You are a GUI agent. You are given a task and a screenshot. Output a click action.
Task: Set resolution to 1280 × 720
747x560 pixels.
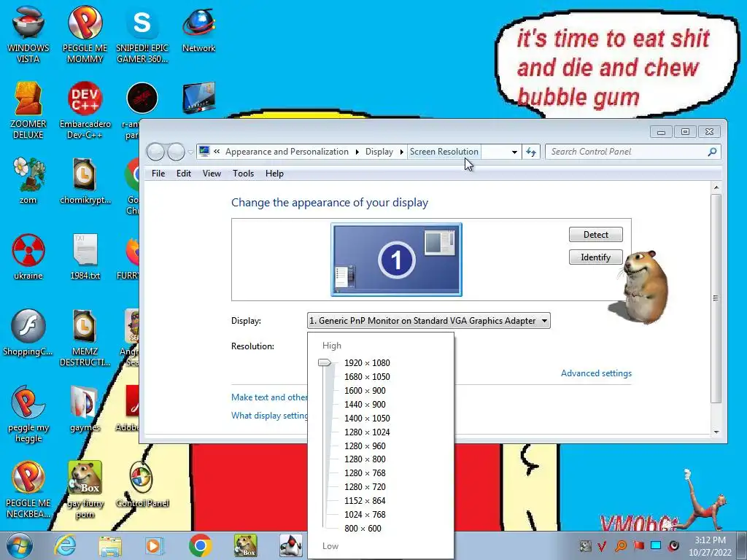[365, 486]
